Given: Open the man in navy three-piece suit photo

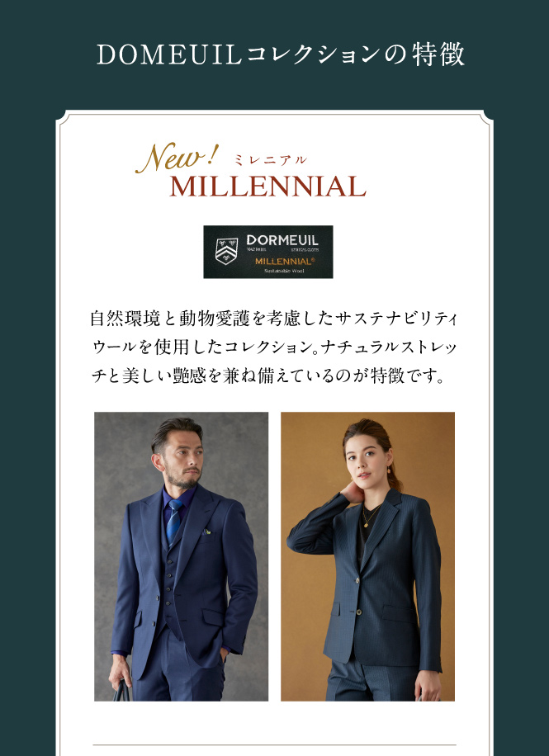Looking at the screenshot, I should click(x=181, y=556).
